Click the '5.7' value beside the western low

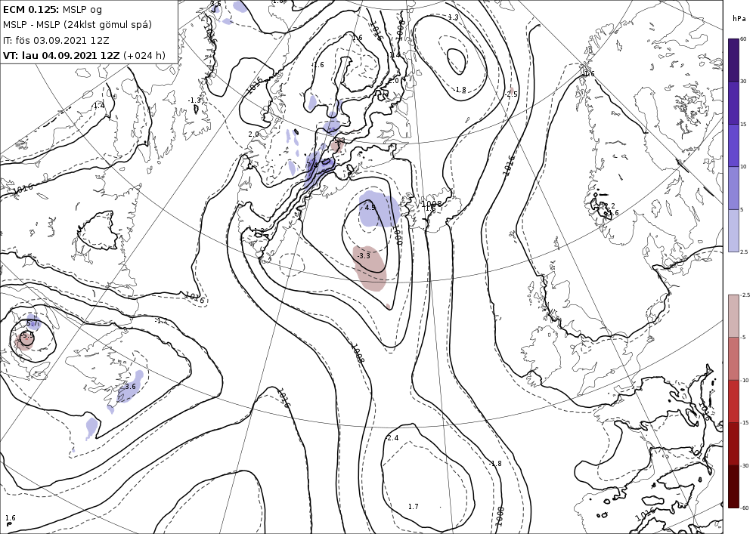point(32,323)
